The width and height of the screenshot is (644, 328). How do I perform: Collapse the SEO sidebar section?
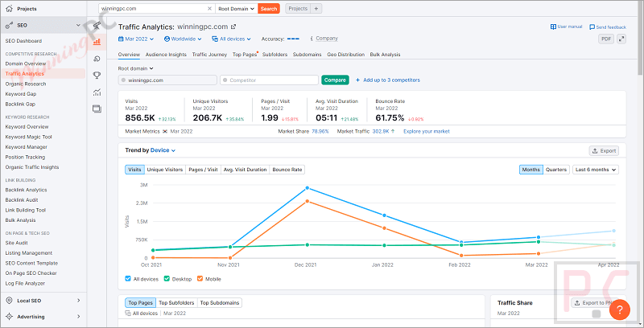coord(78,26)
